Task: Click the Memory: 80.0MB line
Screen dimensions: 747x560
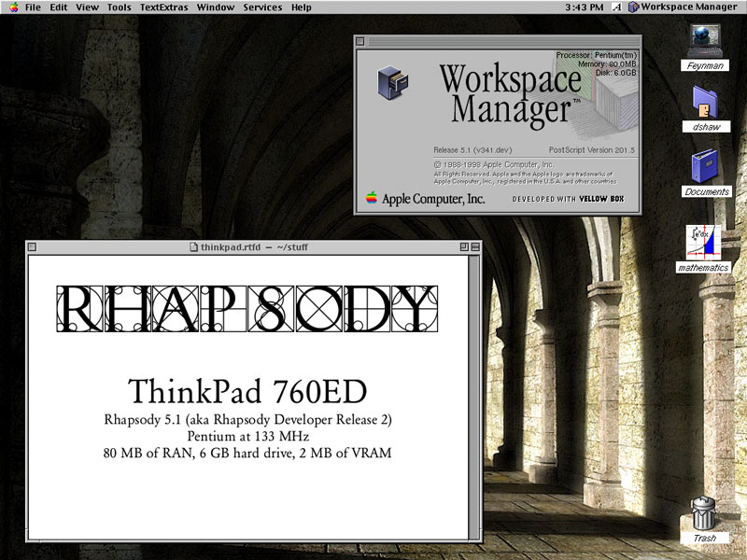Action: (607, 63)
